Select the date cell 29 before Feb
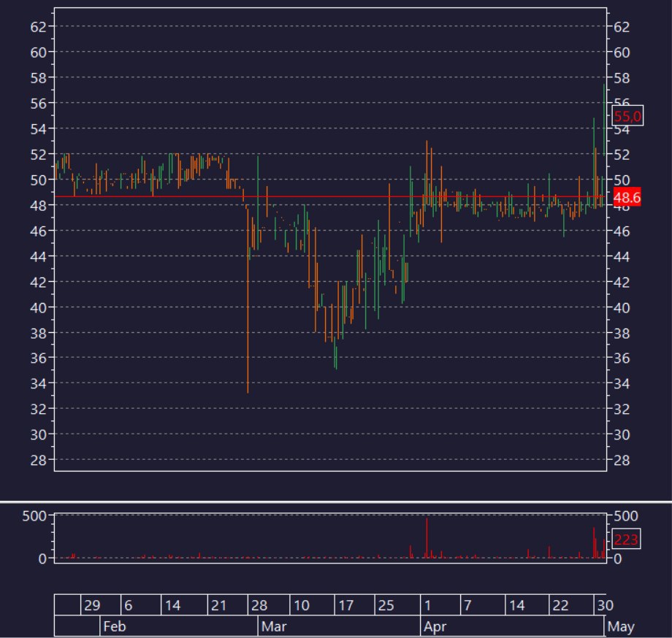Image resolution: width=672 pixels, height=638 pixels. click(x=92, y=605)
